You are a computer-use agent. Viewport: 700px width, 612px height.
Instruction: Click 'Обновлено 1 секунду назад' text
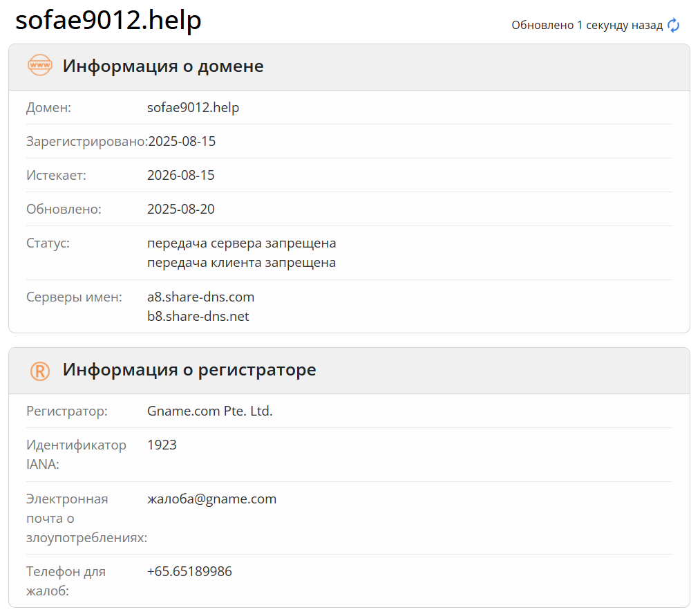tap(587, 26)
